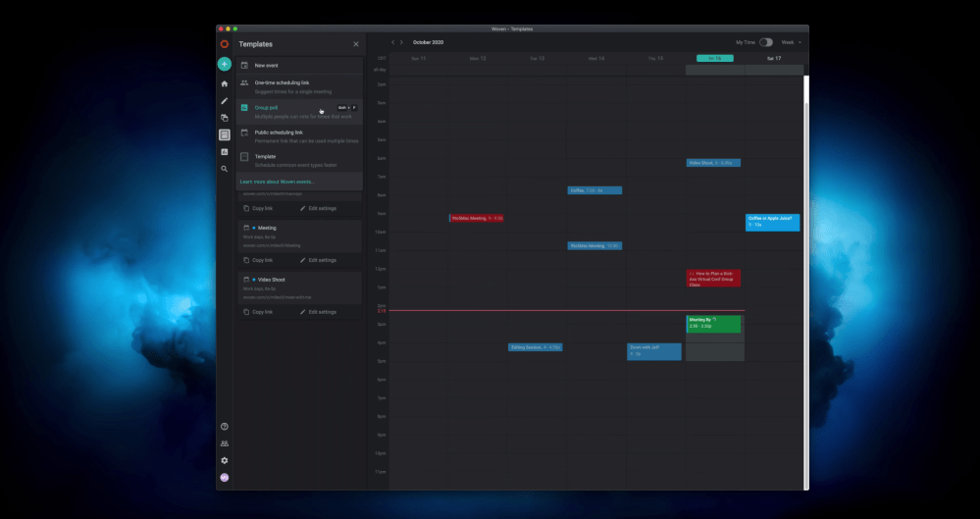This screenshot has width=980, height=519.
Task: Select Public scheduling link option
Action: pyautogui.click(x=279, y=131)
